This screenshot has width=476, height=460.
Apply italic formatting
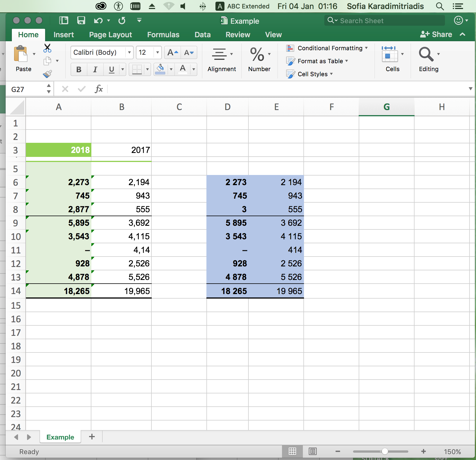[95, 69]
